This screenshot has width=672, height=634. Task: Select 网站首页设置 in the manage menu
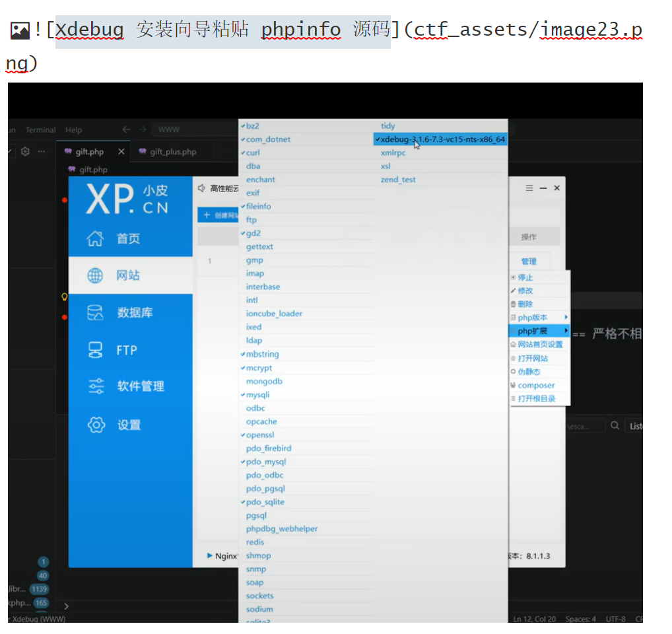539,345
